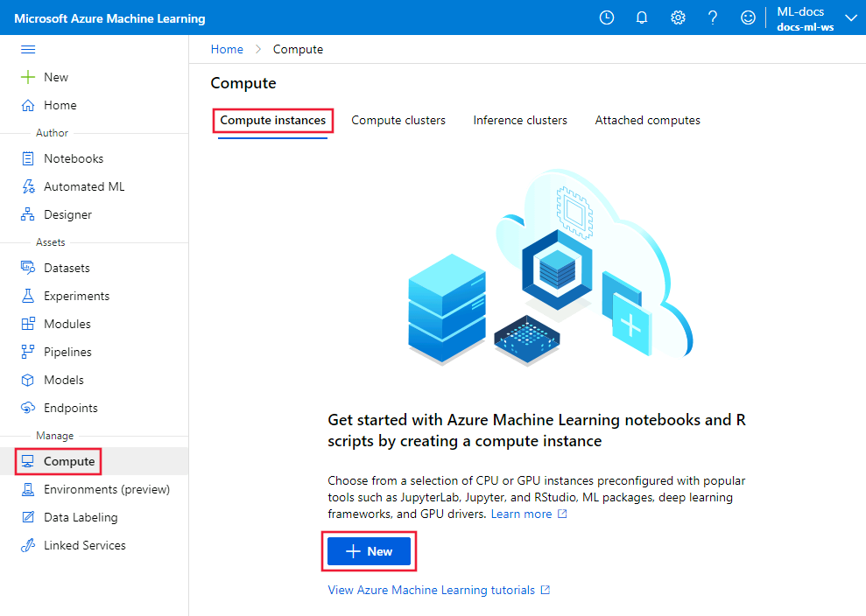Open the Notebooks section
Image resolution: width=866 pixels, height=616 pixels.
point(67,158)
